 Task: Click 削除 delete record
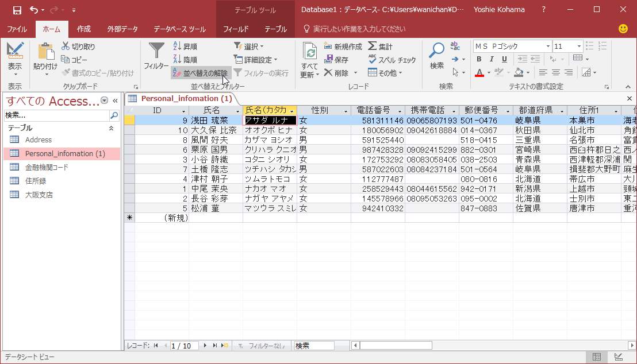click(x=336, y=73)
